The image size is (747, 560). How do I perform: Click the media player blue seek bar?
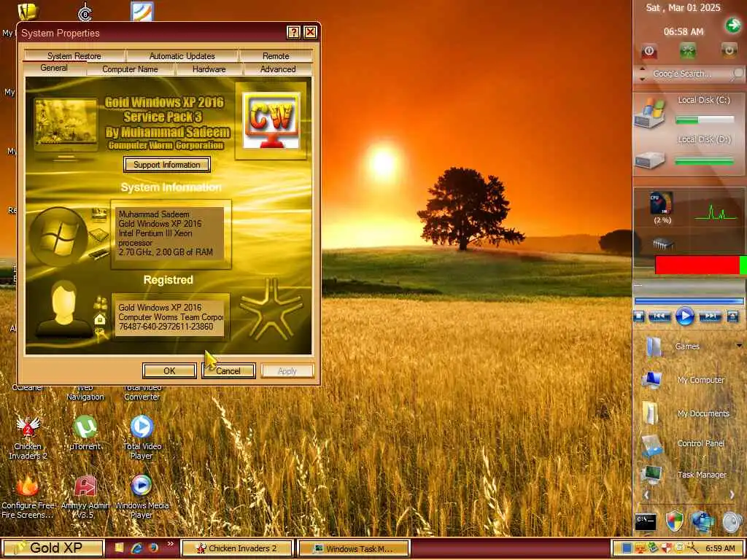689,301
